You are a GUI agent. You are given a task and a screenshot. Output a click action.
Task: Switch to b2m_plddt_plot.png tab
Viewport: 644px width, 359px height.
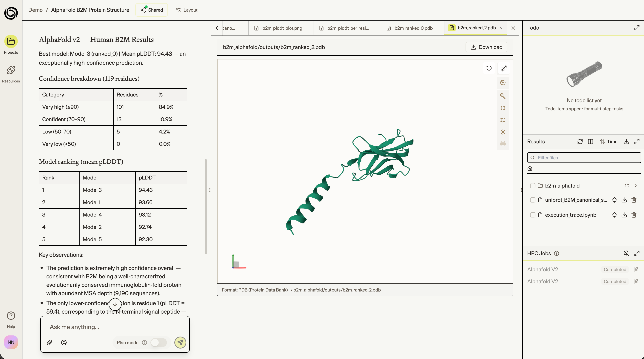(281, 28)
